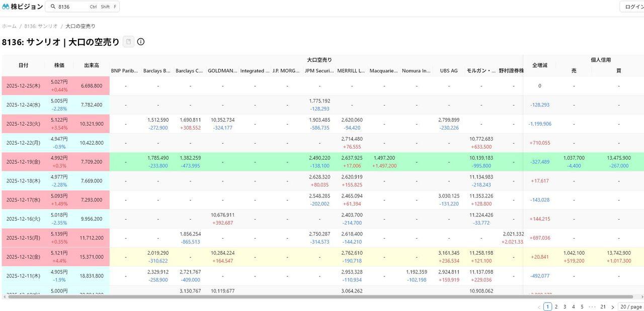Screen dimensions: 644x311
Task: Open the 20 / page size dropdown
Action: [631, 307]
